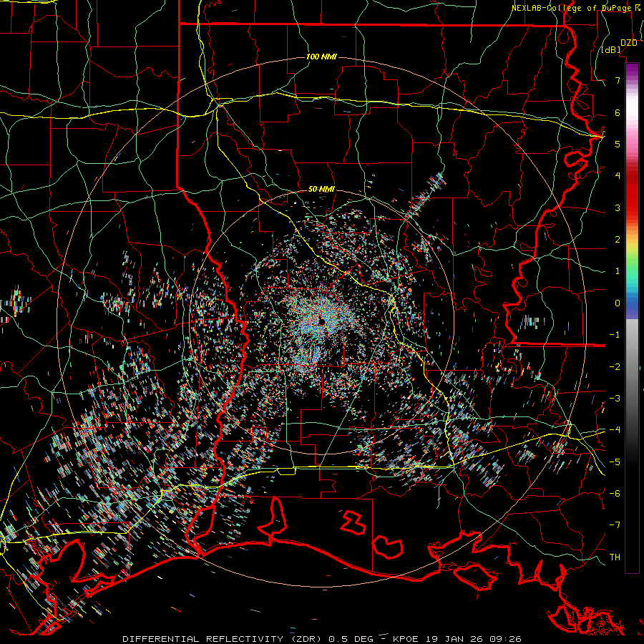Viewport: 644px width, 644px height.
Task: Click the "7" value on the color scale
Action: coord(618,80)
